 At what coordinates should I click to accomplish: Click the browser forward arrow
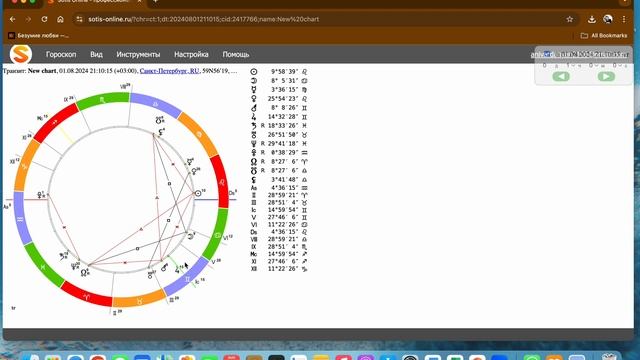pyautogui.click(x=28, y=19)
